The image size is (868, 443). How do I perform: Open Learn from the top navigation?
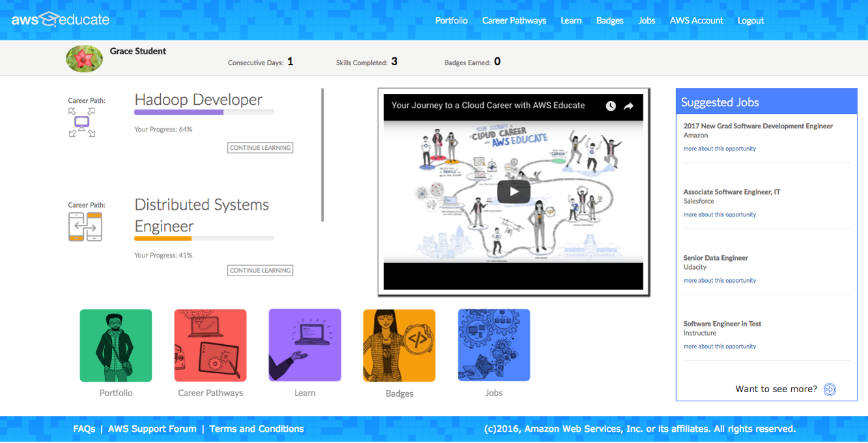pyautogui.click(x=571, y=20)
